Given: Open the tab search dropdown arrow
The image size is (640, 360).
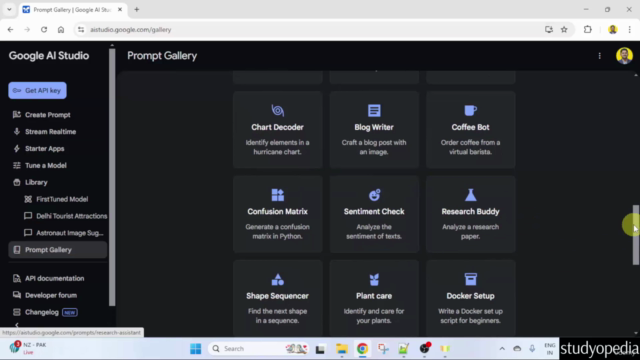Looking at the screenshot, I should point(9,9).
